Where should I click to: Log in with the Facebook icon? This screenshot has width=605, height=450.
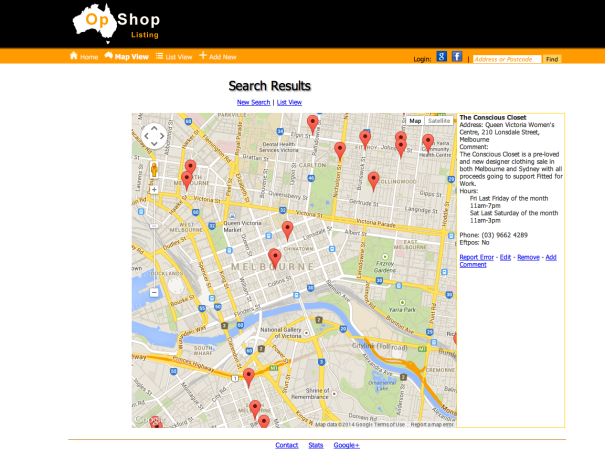click(457, 58)
